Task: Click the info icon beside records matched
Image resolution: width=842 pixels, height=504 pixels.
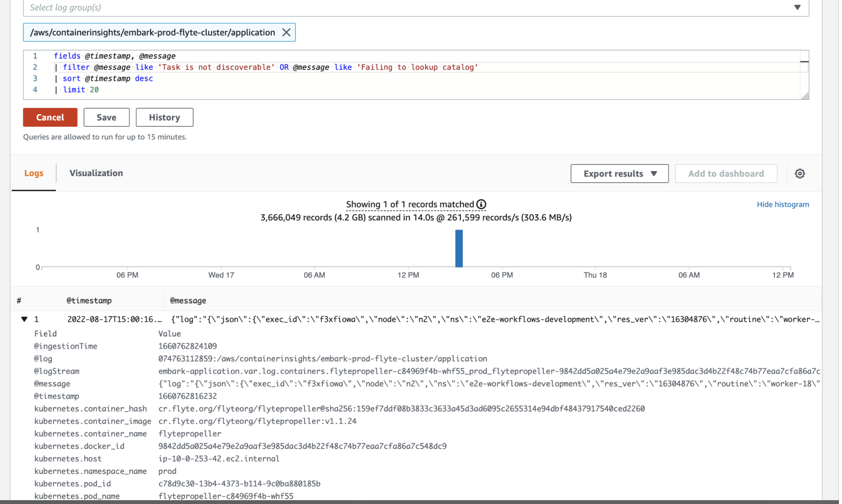Action: 481,204
